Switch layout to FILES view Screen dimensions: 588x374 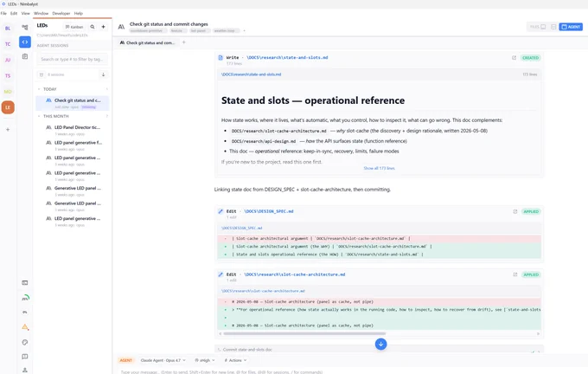538,27
